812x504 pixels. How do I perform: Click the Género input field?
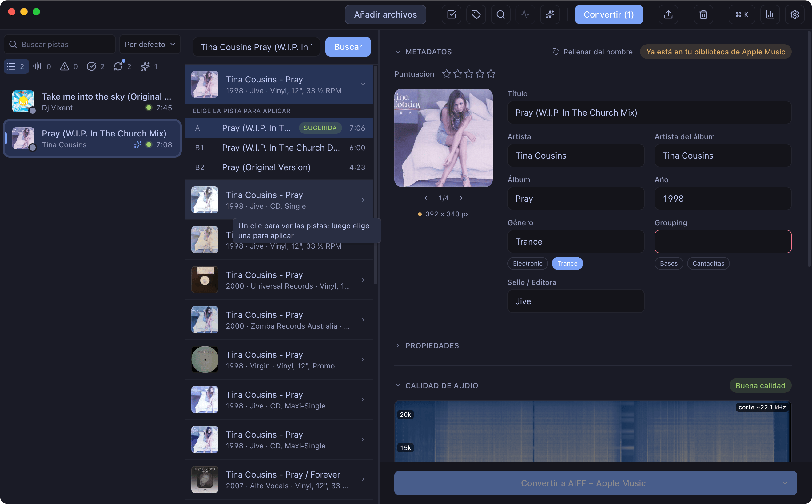(x=576, y=242)
